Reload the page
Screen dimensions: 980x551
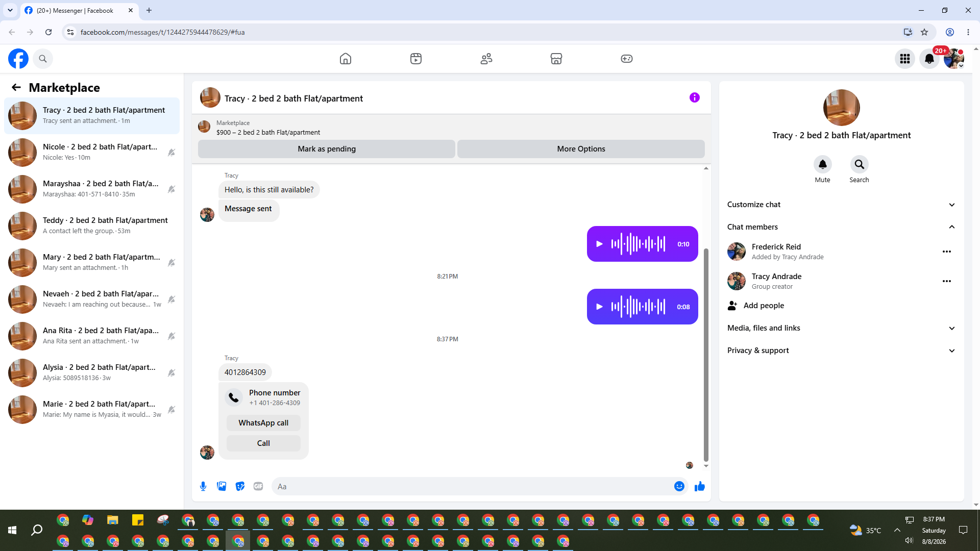48,32
